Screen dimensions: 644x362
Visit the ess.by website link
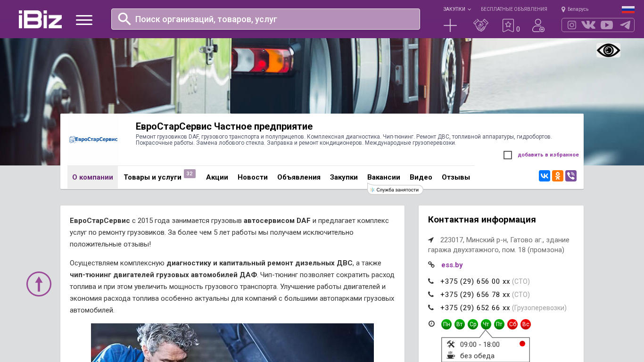pyautogui.click(x=452, y=265)
